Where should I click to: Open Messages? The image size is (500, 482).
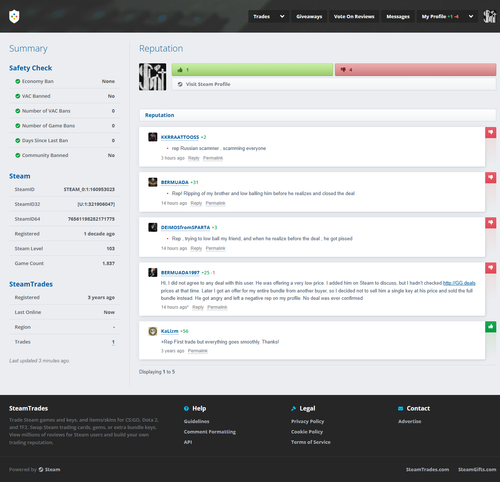tap(398, 16)
